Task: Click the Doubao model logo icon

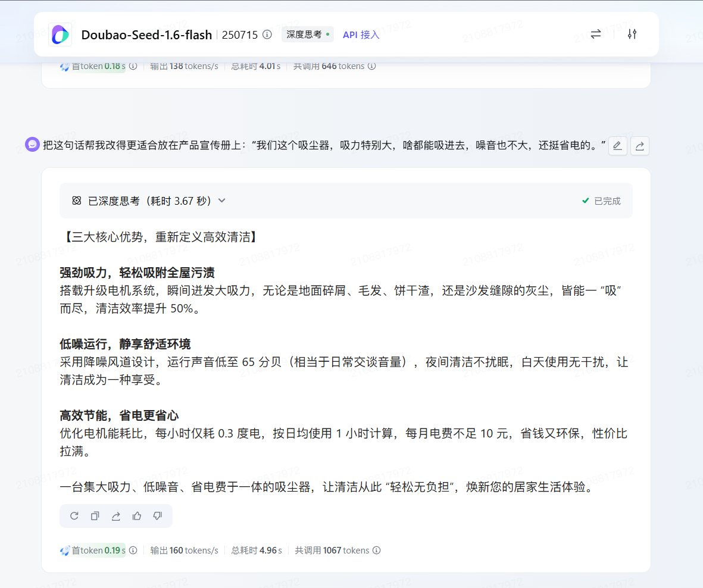Action: [x=60, y=35]
